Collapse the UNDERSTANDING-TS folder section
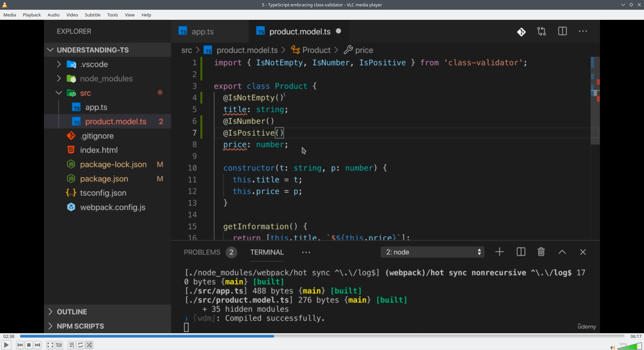644x350 pixels. pos(107,50)
